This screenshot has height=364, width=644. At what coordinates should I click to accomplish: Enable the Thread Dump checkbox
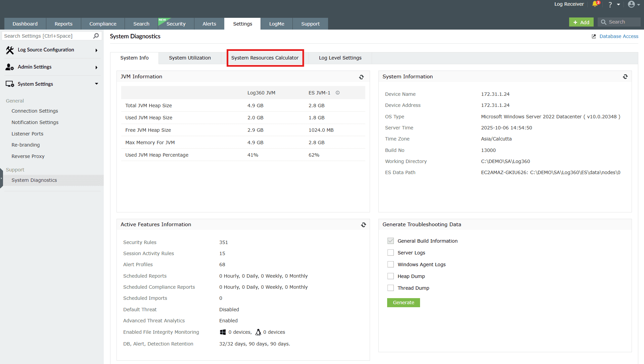click(x=390, y=288)
